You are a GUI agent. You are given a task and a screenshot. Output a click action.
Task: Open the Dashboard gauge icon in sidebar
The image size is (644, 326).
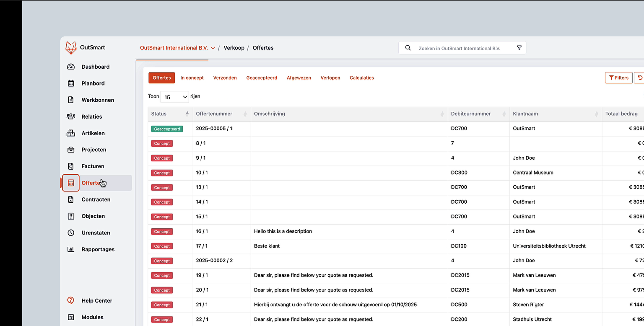click(71, 67)
